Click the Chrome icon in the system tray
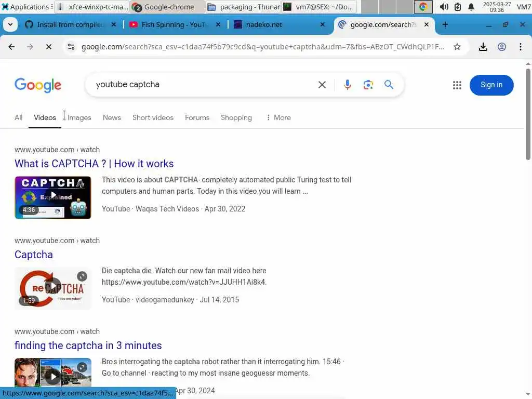532x399 pixels. (423, 7)
